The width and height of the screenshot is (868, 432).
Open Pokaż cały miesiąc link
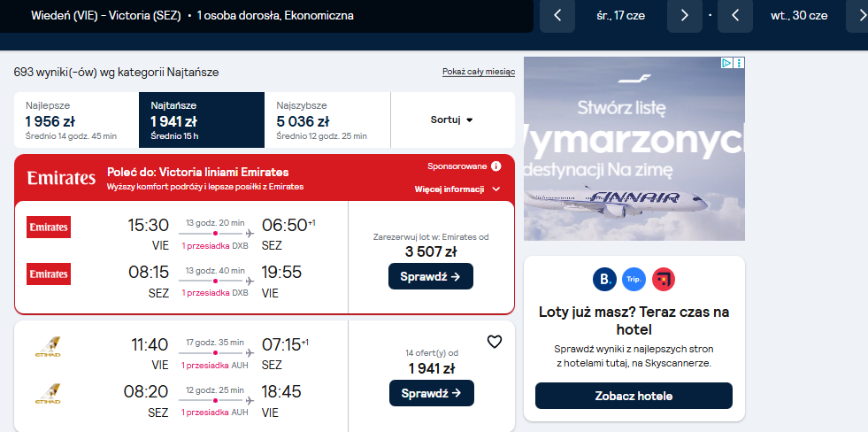pos(479,72)
